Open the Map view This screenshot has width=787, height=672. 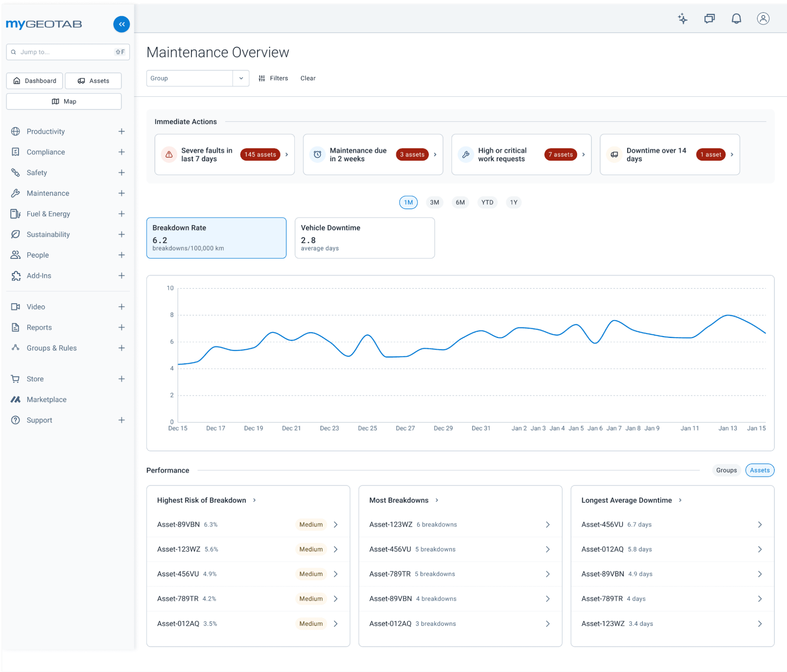(x=64, y=101)
